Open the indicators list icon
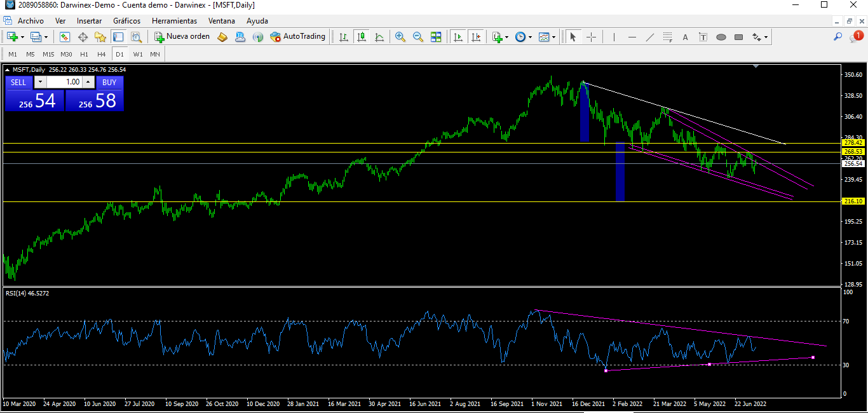868x413 pixels. pos(497,37)
